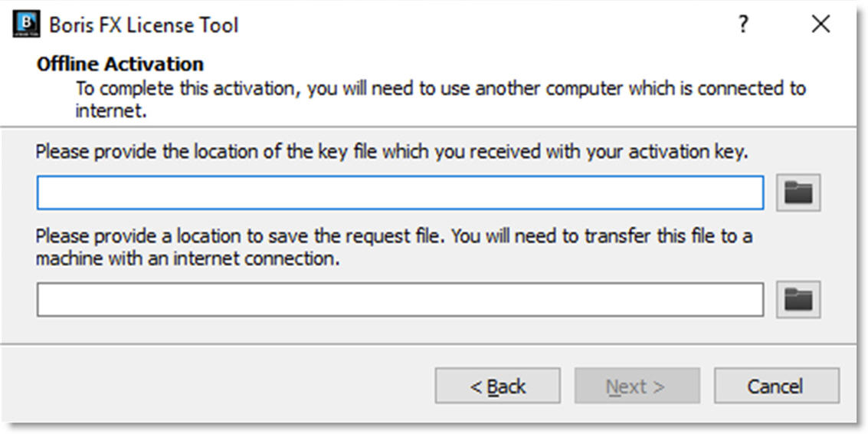Viewport: 868px width, 434px height.
Task: Browse for the activation key file
Action: pos(798,192)
